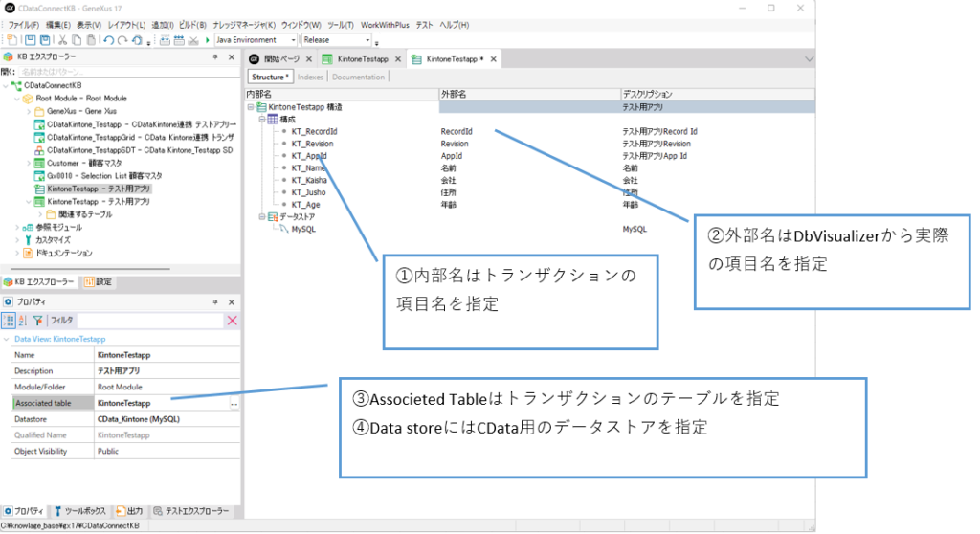
Task: Click the funnel filter icon in Properties
Action: [x=38, y=321]
